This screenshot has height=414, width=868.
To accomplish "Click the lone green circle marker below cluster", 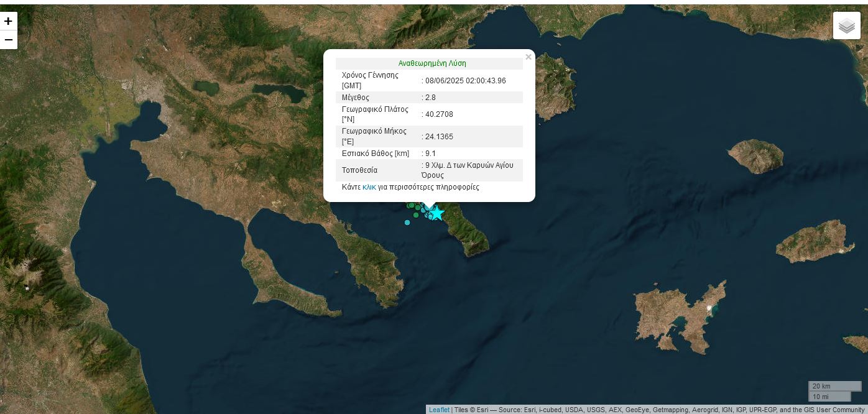I will coord(416,215).
